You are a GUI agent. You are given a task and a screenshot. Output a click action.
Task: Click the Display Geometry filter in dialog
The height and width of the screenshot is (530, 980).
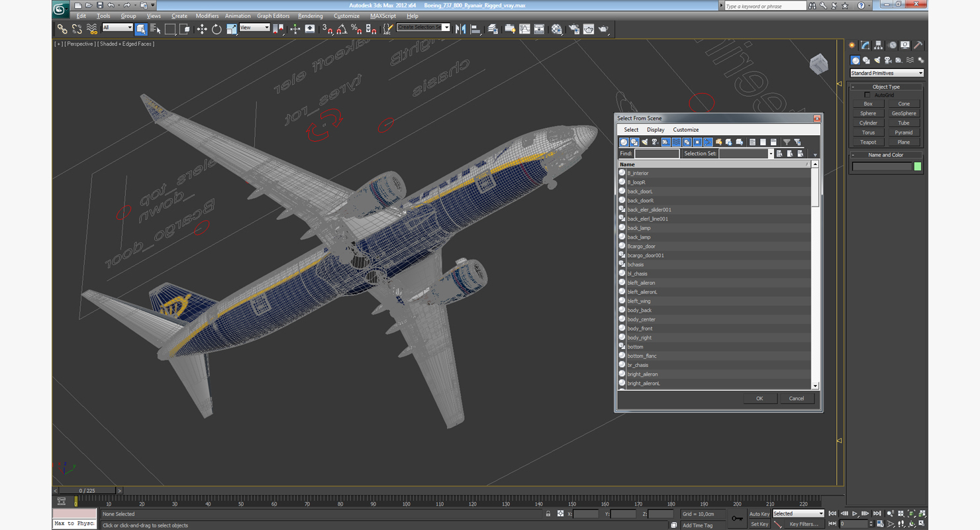pyautogui.click(x=624, y=142)
